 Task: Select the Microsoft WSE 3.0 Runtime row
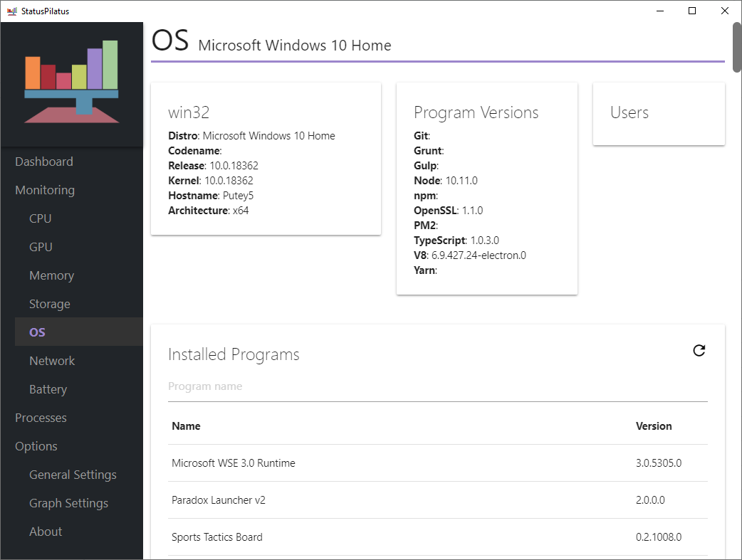(x=438, y=463)
